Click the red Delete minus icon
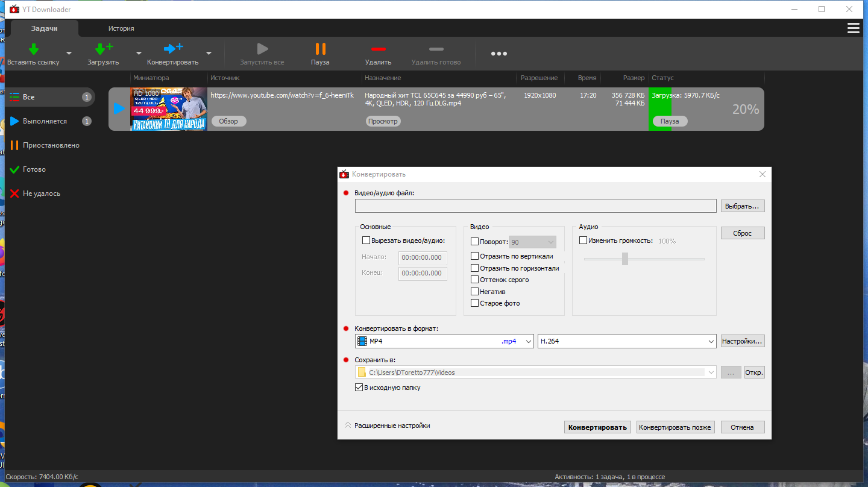The image size is (868, 487). (x=378, y=49)
